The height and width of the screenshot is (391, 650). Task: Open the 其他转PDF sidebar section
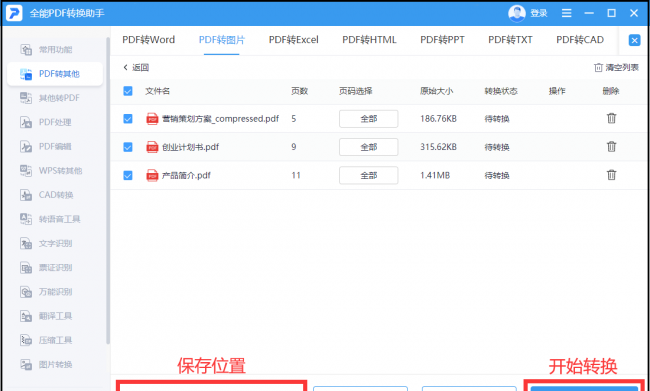[x=50, y=98]
